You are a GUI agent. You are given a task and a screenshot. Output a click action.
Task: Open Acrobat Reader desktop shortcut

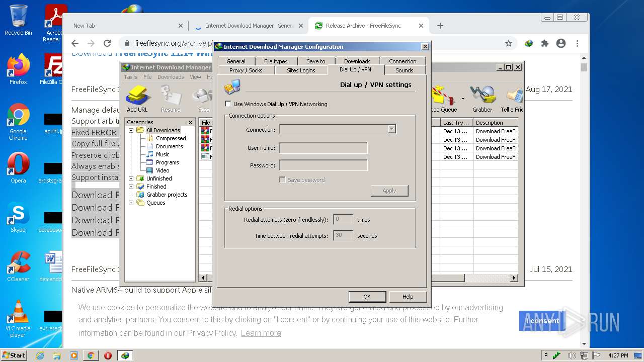(52, 23)
